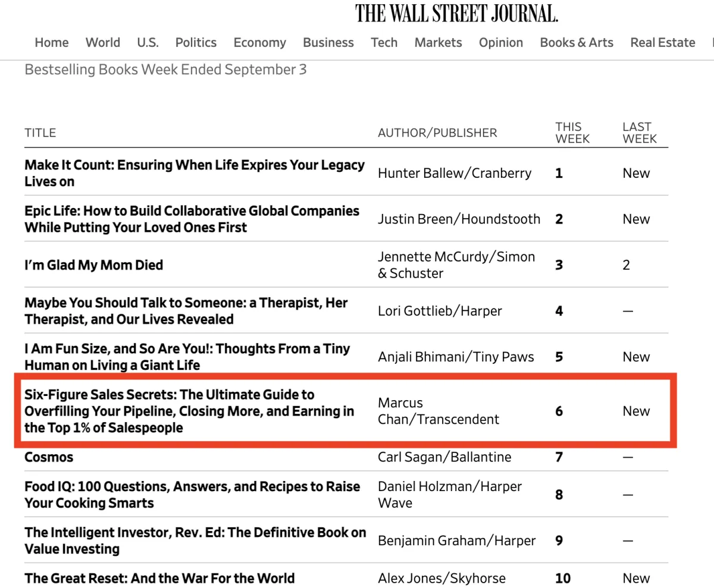The image size is (714, 588).
Task: Go to the World section
Action: click(x=103, y=43)
